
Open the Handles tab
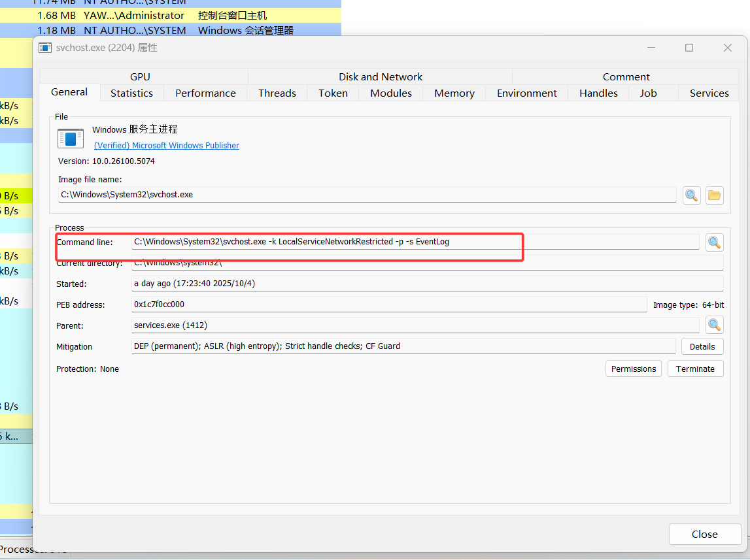click(598, 93)
